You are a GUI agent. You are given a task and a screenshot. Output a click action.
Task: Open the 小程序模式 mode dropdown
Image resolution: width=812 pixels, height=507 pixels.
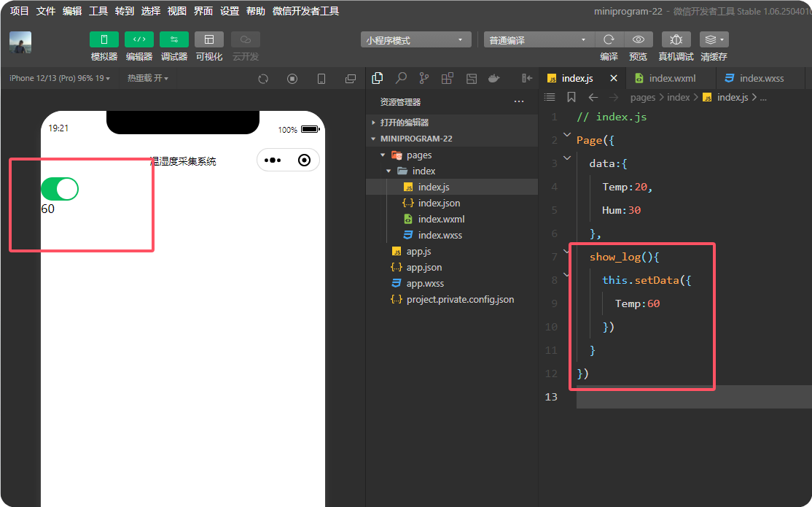click(415, 39)
